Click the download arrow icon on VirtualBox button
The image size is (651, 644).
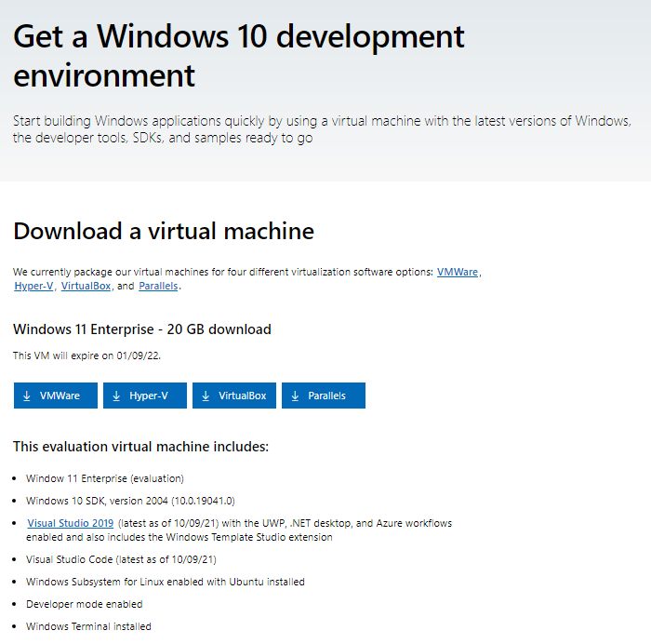coord(206,396)
